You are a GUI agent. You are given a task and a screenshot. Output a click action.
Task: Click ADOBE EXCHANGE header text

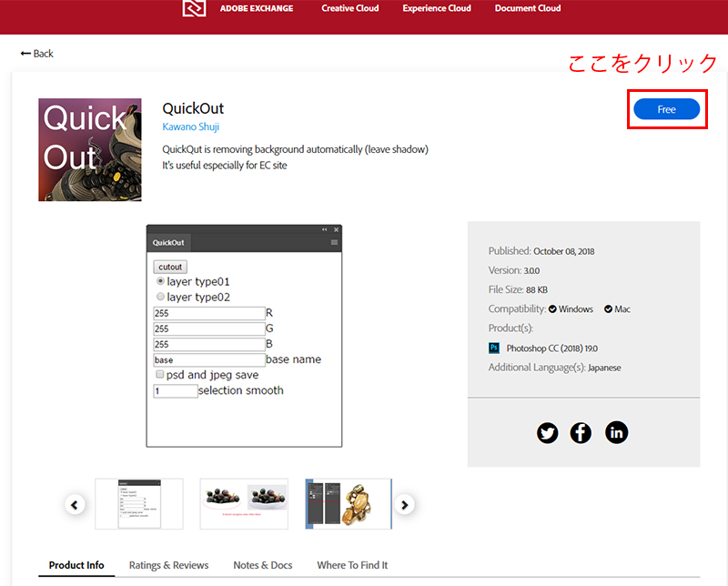point(257,8)
